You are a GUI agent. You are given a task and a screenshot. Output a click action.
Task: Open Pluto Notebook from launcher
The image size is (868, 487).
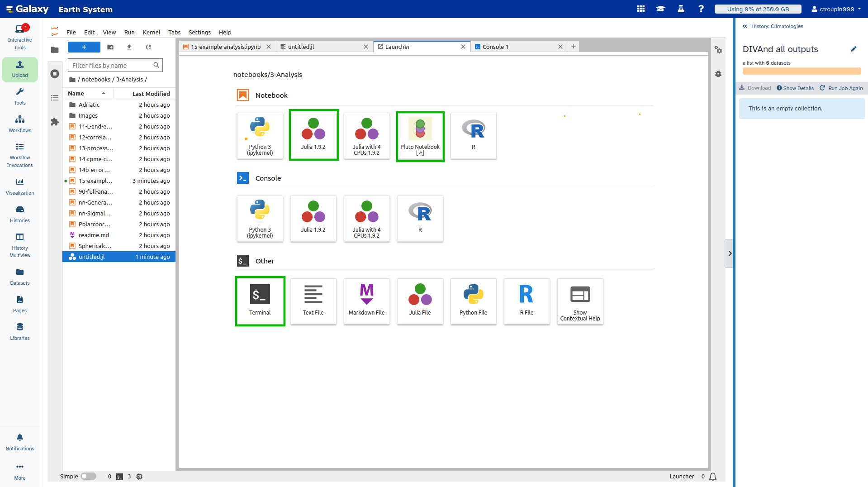420,136
